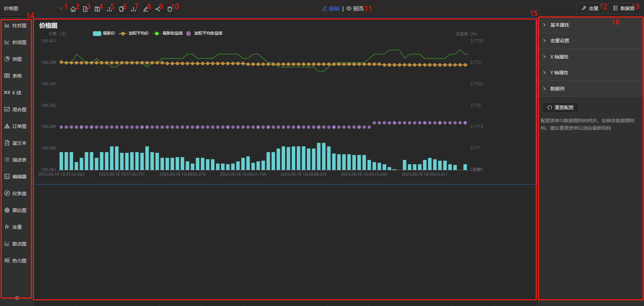Click the save (floppy disk) icon

(97, 9)
